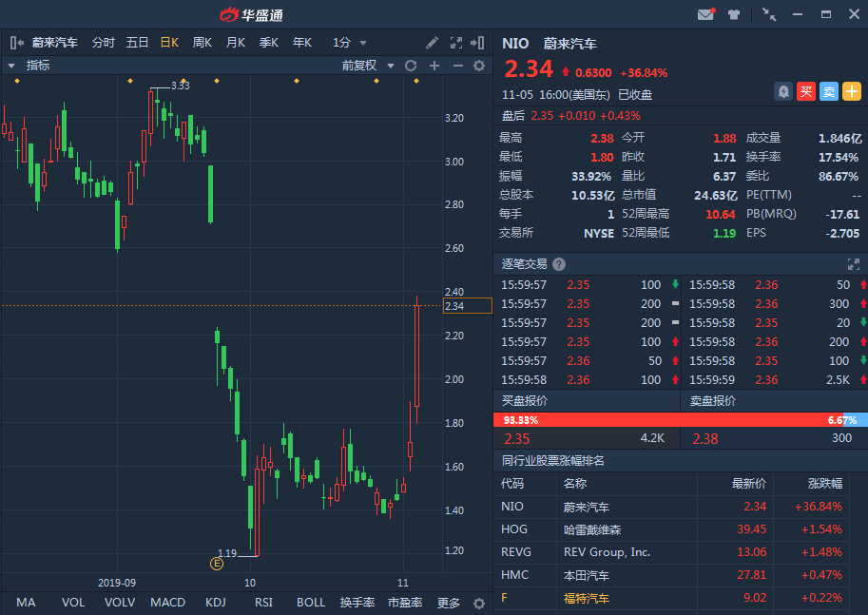Set a price alert bell

pyautogui.click(x=783, y=91)
